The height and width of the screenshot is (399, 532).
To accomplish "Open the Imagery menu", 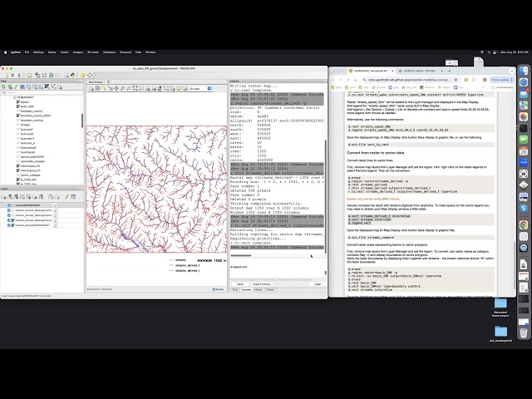I will coord(78,52).
